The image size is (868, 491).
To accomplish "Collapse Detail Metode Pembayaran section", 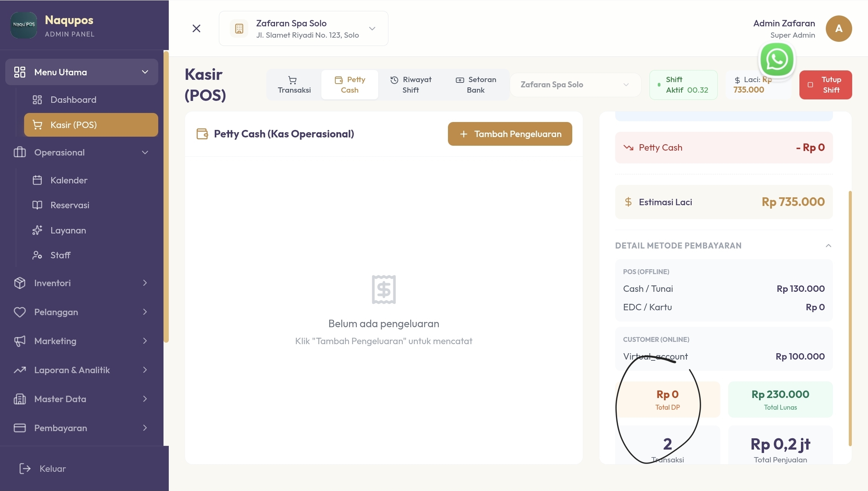I will coord(828,246).
